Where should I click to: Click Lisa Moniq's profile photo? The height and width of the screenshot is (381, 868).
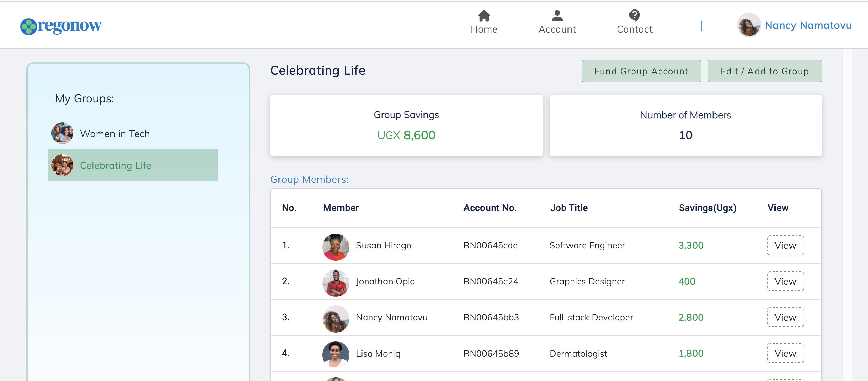(335, 354)
